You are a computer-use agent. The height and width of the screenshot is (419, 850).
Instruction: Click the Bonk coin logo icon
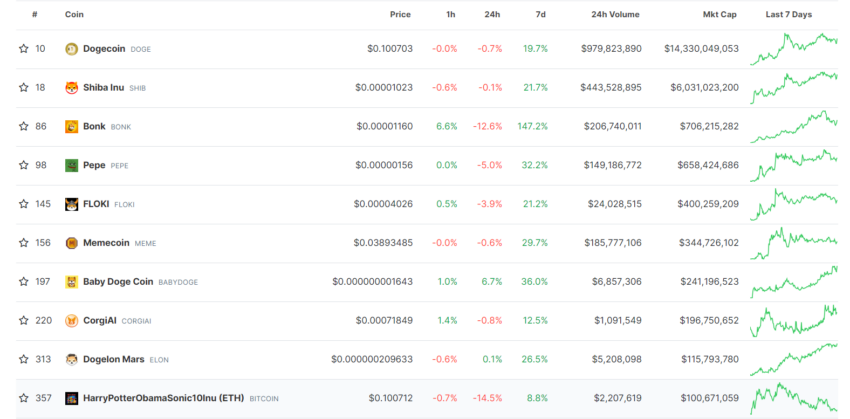tap(72, 127)
